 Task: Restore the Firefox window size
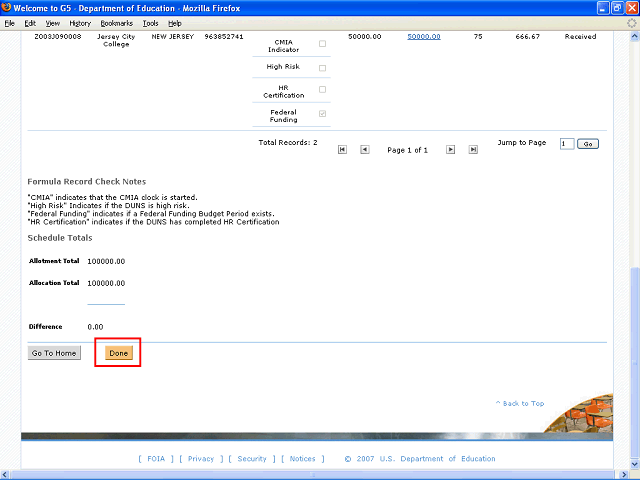[x=618, y=8]
